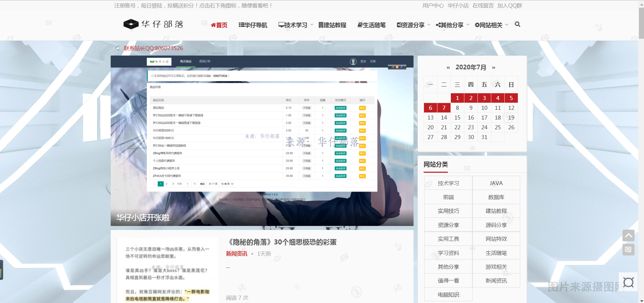
Task: Open the 资源分享 sidebar category
Action: click(x=448, y=225)
